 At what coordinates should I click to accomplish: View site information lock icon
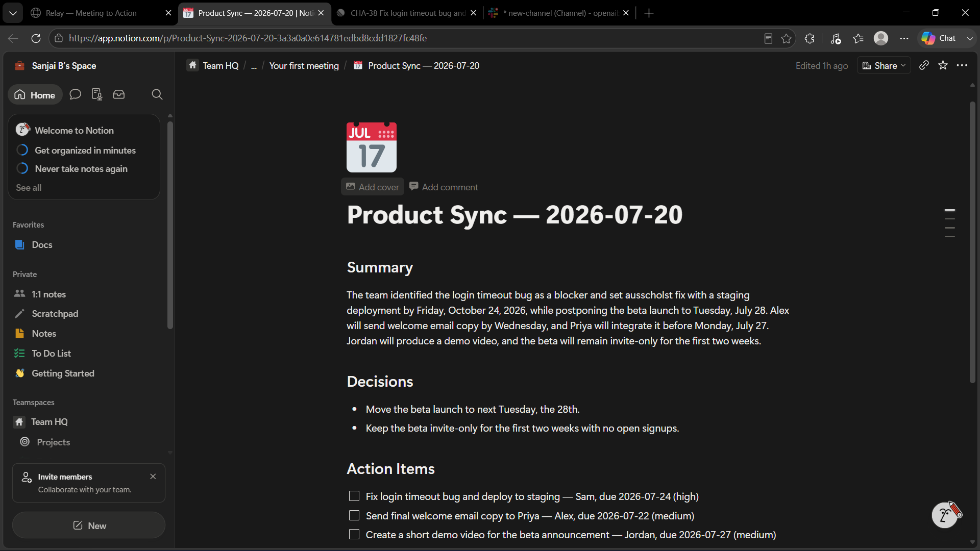click(x=59, y=38)
